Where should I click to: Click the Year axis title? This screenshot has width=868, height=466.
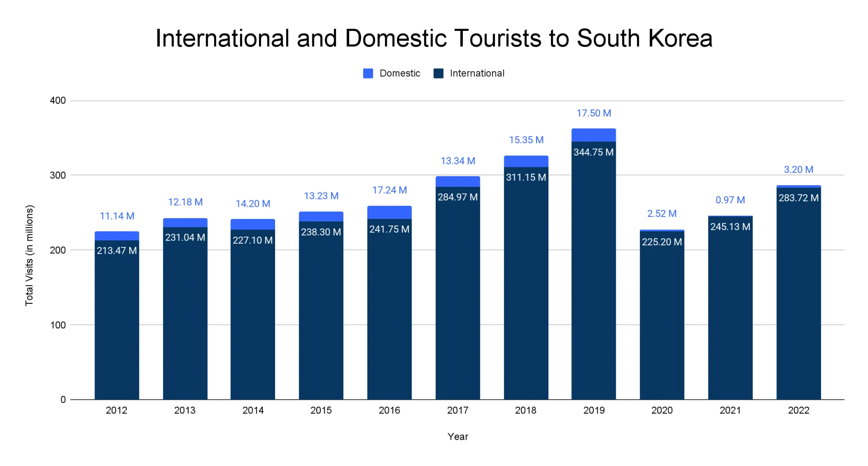(458, 437)
